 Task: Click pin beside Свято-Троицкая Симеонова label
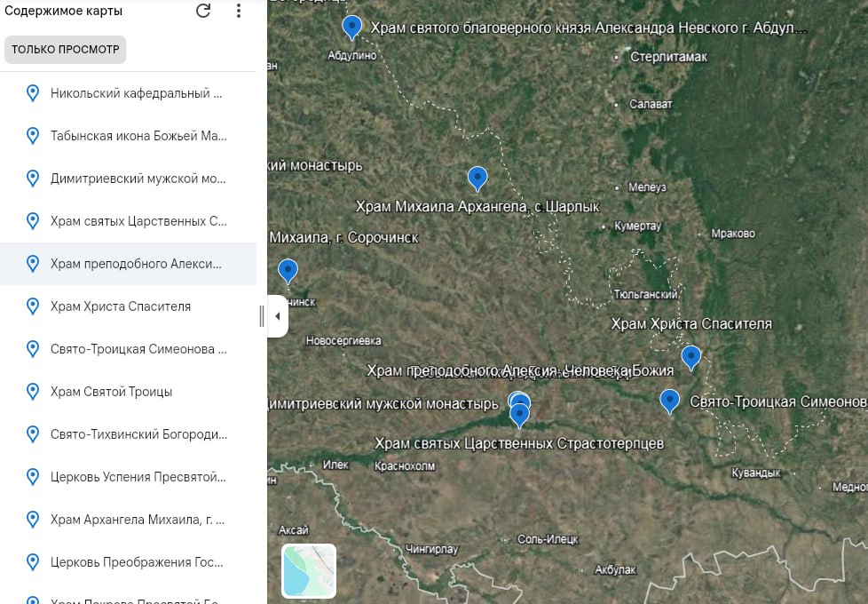click(670, 401)
